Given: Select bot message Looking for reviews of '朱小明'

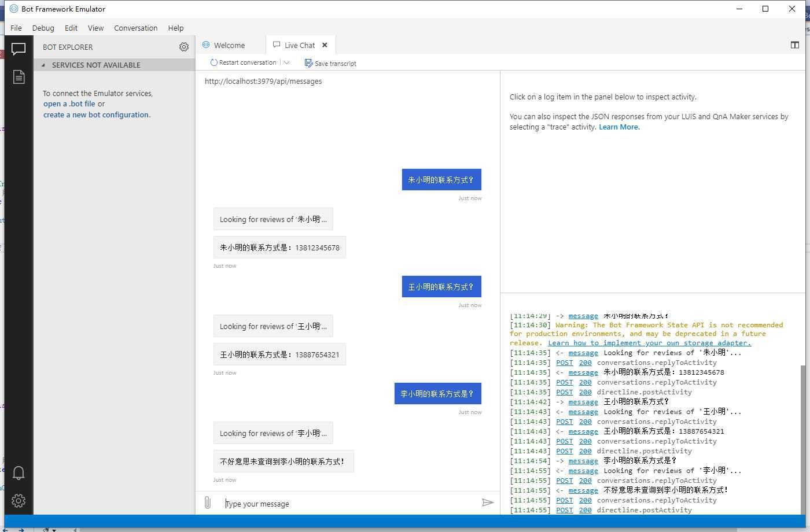Looking at the screenshot, I should [x=273, y=219].
